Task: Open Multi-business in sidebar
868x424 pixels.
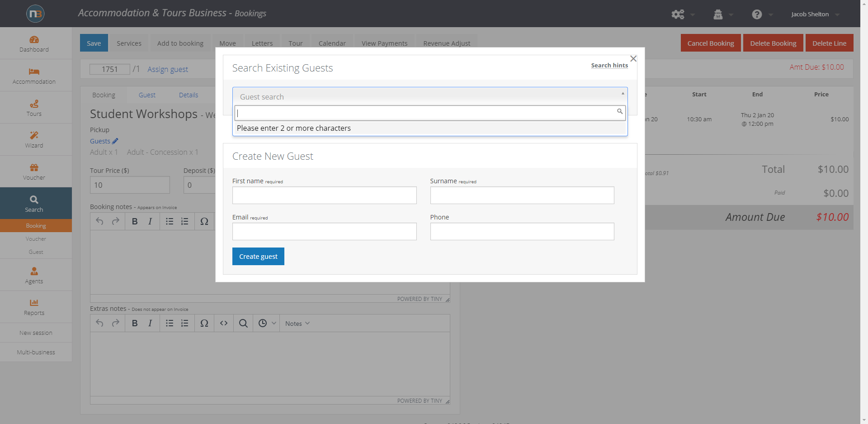Action: 36,352
